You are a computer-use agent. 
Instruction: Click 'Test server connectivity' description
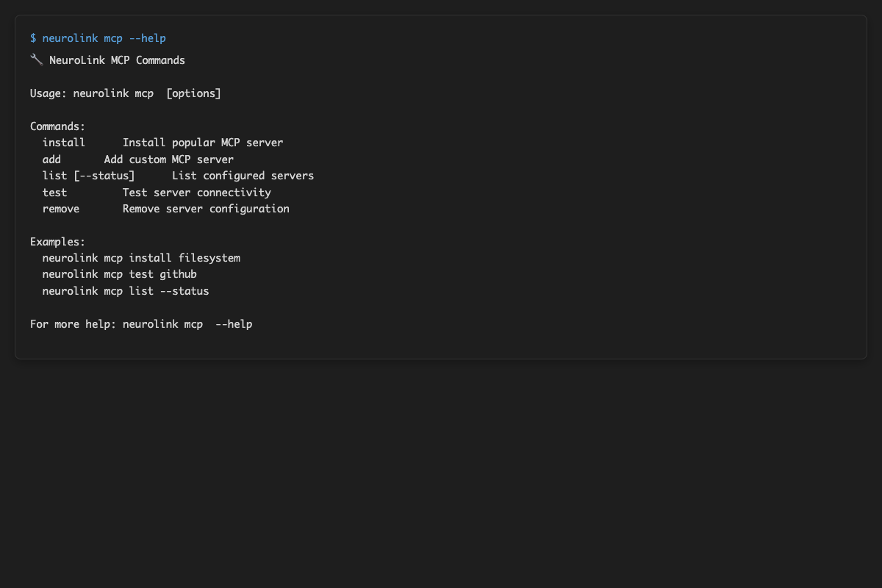point(197,193)
